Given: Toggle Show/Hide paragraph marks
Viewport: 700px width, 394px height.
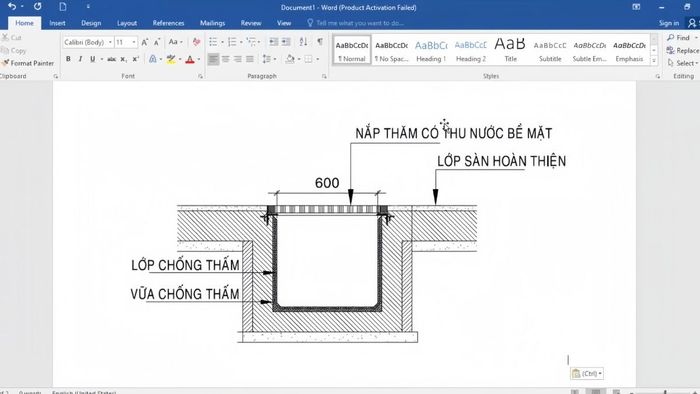Looking at the screenshot, I should click(320, 42).
